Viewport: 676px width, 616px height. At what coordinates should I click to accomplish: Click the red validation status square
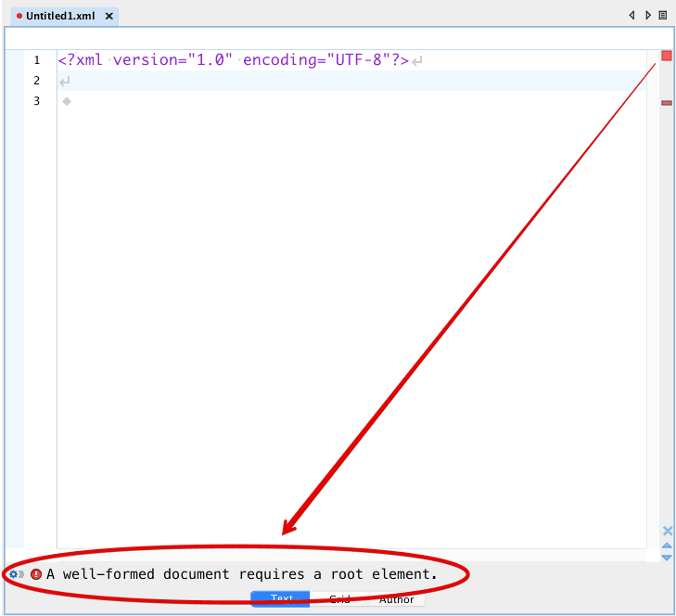click(x=666, y=57)
